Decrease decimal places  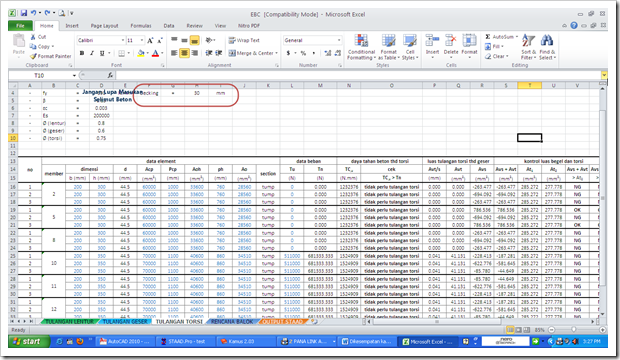338,53
